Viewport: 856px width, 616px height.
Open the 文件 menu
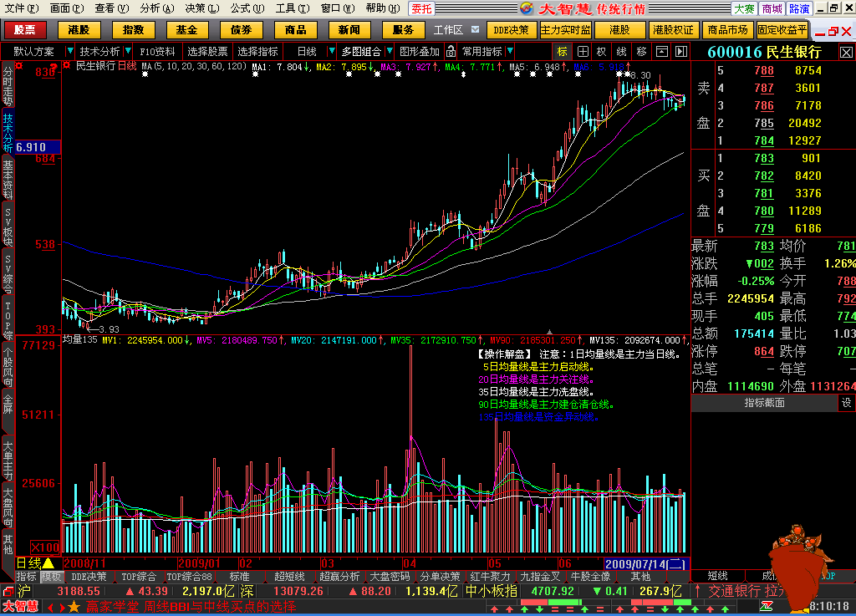21,8
